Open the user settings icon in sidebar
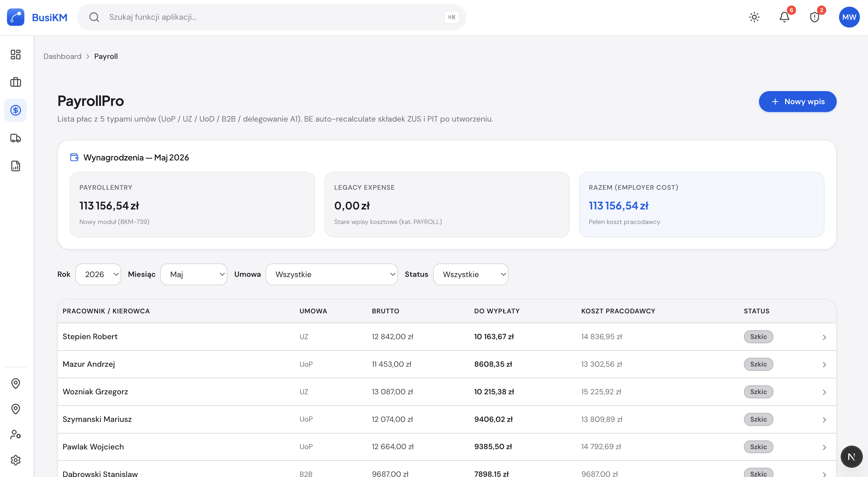The width and height of the screenshot is (868, 477). click(15, 435)
